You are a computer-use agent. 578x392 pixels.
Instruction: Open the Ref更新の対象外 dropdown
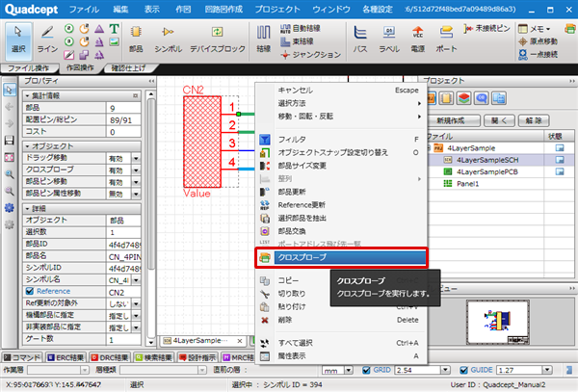tap(136, 304)
